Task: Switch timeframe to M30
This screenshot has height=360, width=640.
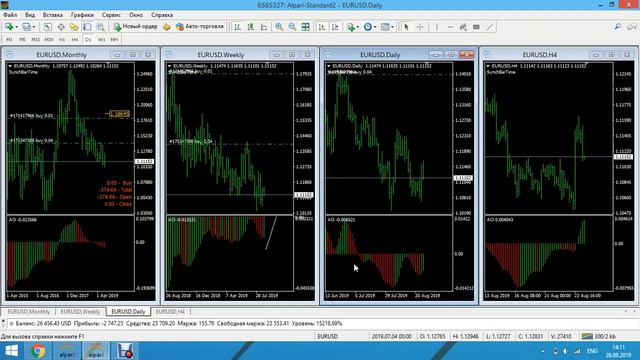Action: pyautogui.click(x=49, y=40)
